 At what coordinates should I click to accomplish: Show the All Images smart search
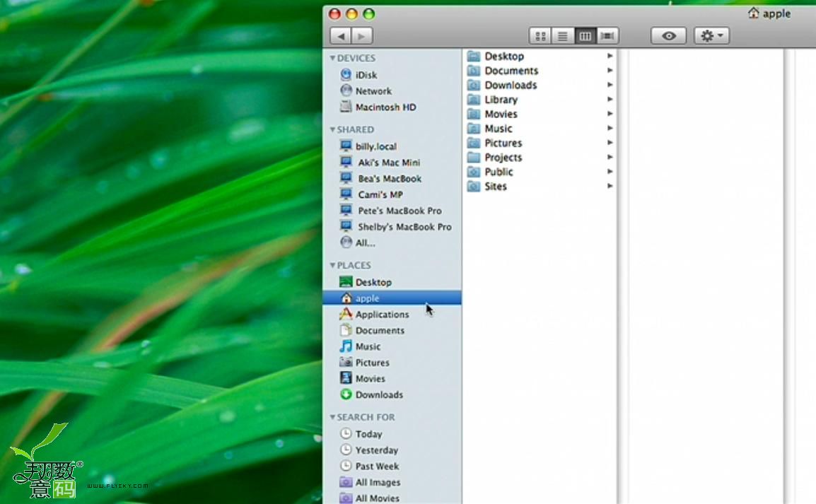pos(392,482)
